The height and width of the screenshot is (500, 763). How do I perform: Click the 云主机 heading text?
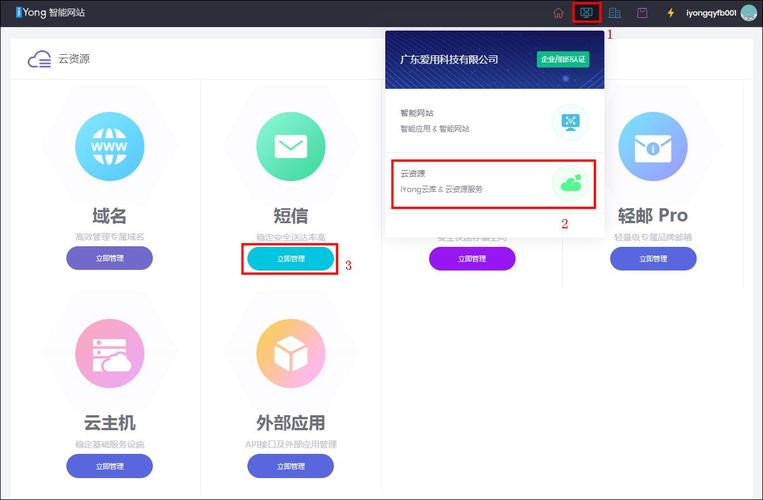pyautogui.click(x=109, y=423)
